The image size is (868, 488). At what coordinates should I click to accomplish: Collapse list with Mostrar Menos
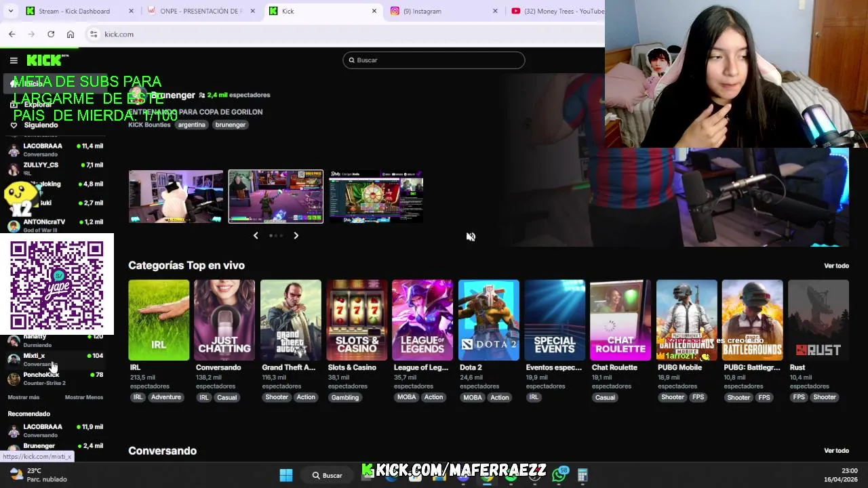point(84,397)
